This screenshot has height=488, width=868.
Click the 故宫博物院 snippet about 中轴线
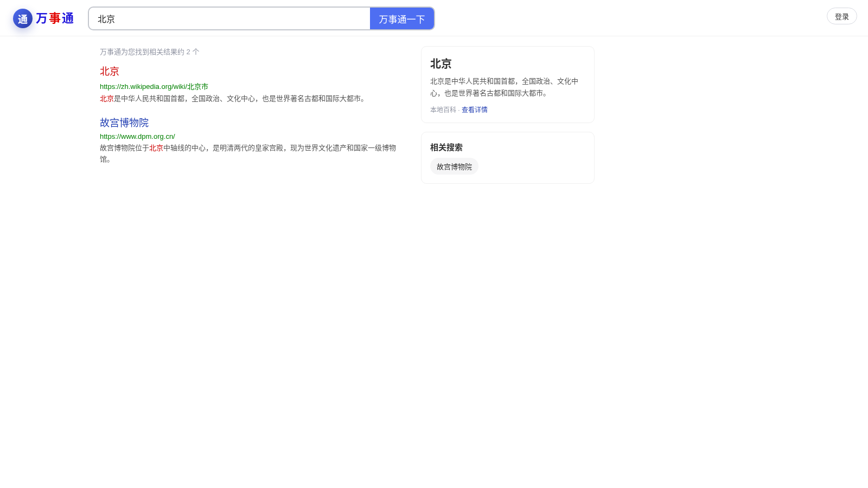tap(248, 153)
